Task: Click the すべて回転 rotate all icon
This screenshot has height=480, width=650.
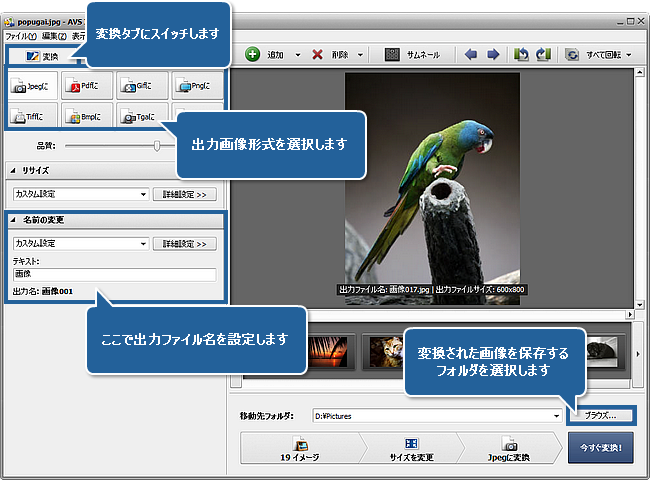Action: coord(572,54)
